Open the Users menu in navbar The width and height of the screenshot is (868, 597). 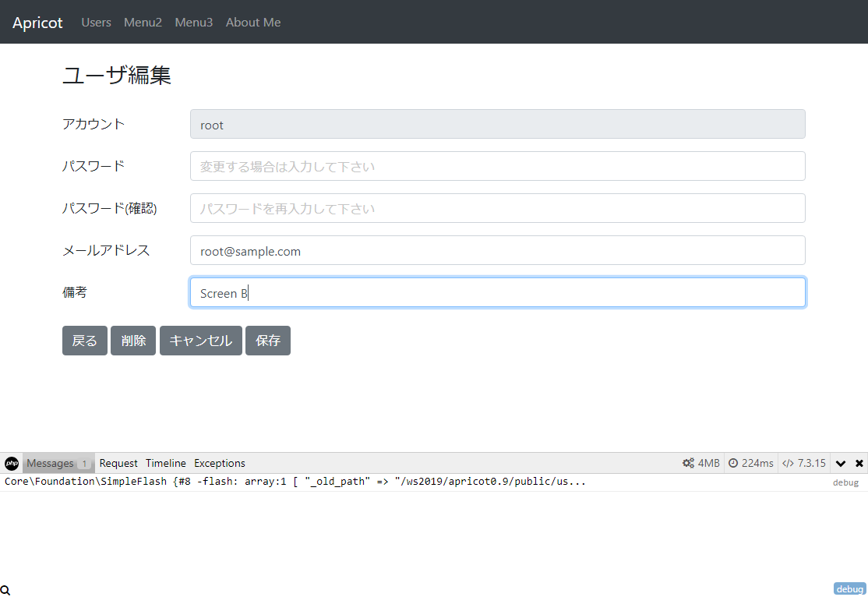click(x=97, y=23)
